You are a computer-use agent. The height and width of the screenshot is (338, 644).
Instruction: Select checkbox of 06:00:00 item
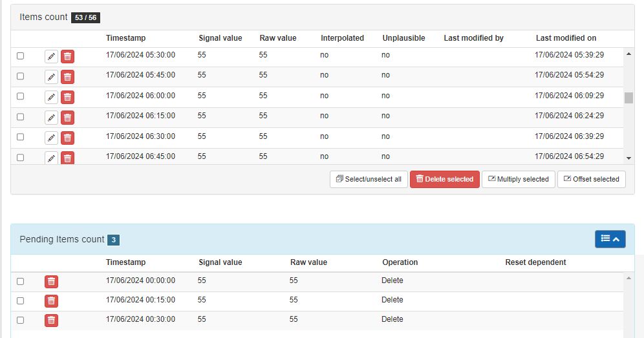point(20,96)
